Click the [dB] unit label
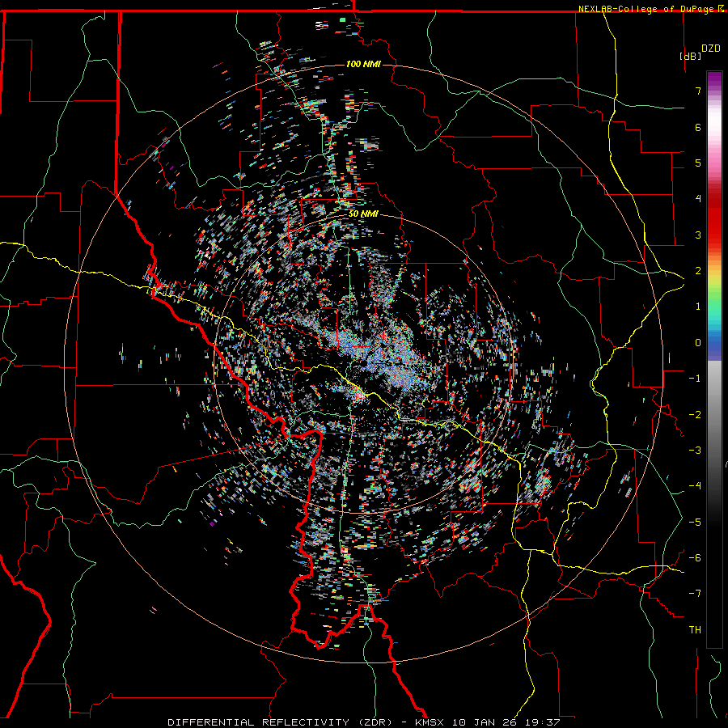728x728 pixels. [x=691, y=56]
